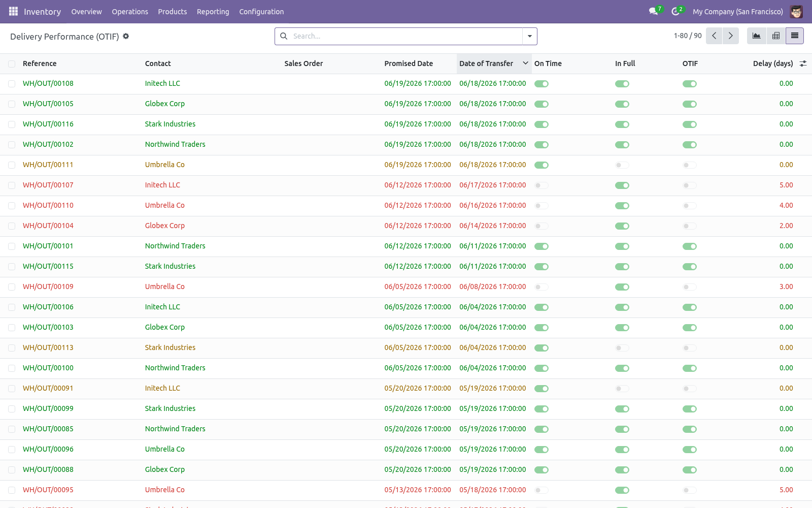Sort by Reference column header
812x508 pixels.
coord(40,63)
